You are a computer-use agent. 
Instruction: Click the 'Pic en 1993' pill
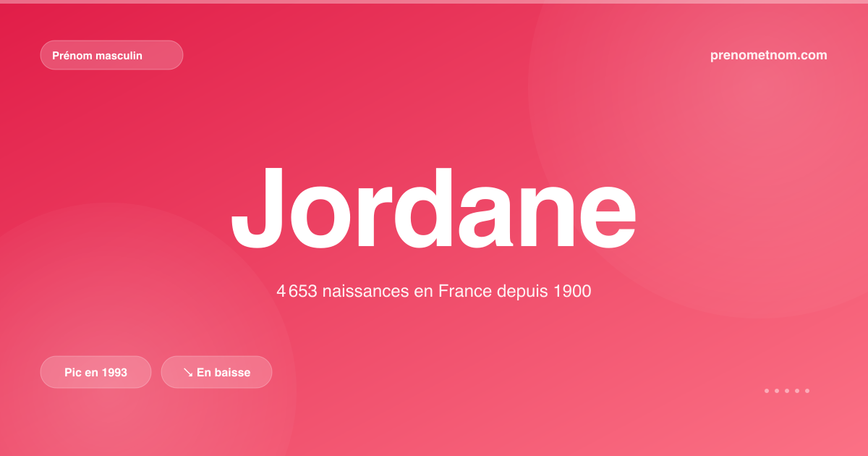pyautogui.click(x=96, y=372)
